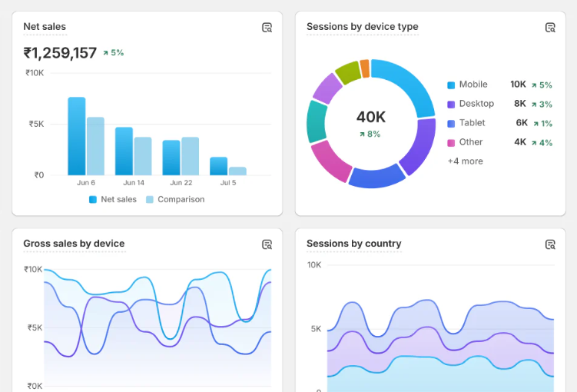Viewport: 577px width, 392px height.
Task: Expand the "+4 more" device list
Action: tap(465, 161)
